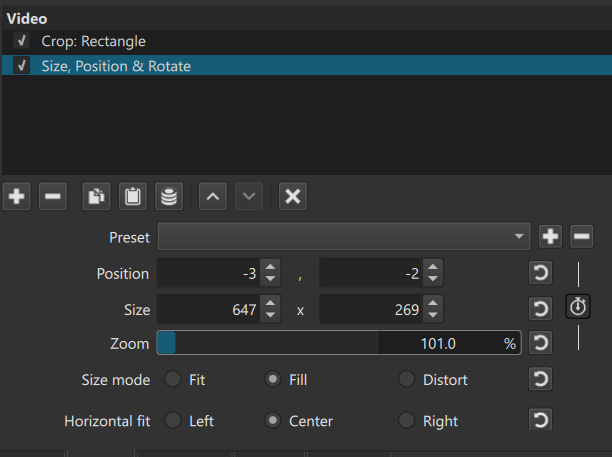Click the Zoom slider bar
This screenshot has width=612, height=457.
(x=338, y=344)
